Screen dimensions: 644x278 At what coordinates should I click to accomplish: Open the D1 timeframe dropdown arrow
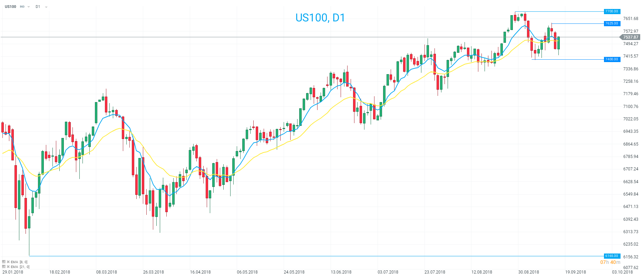point(46,7)
